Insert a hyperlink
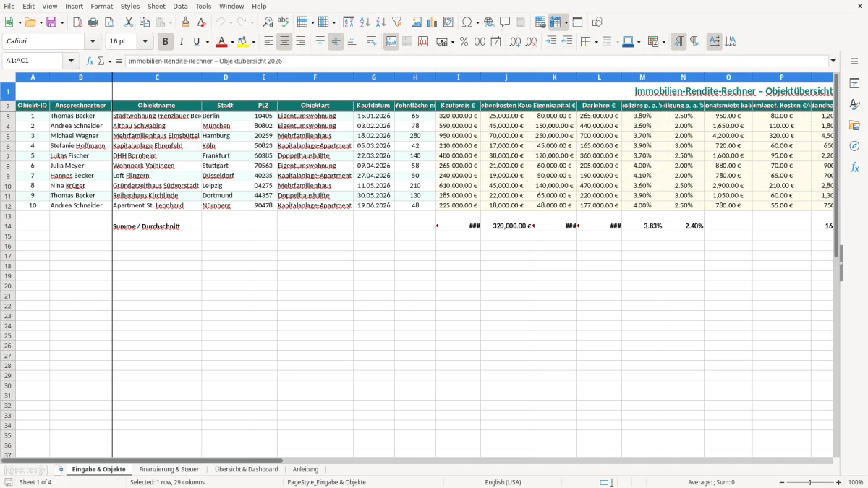Screen dimensions: 868x488 pyautogui.click(x=490, y=22)
